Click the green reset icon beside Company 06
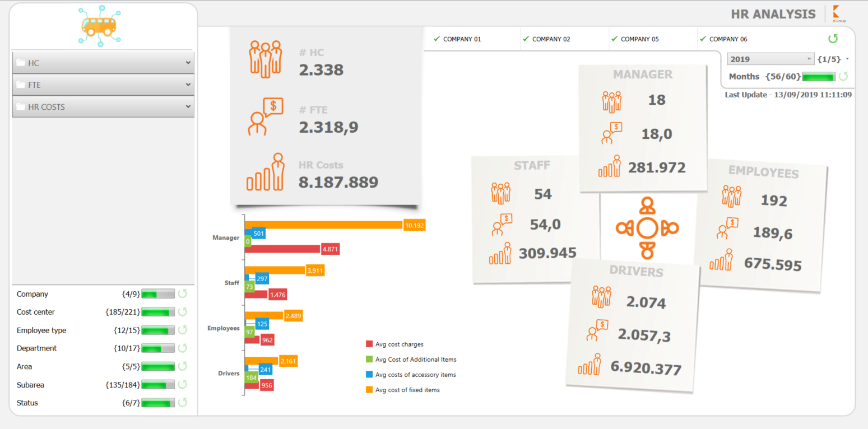Screen dimensions: 868x429 [833, 39]
